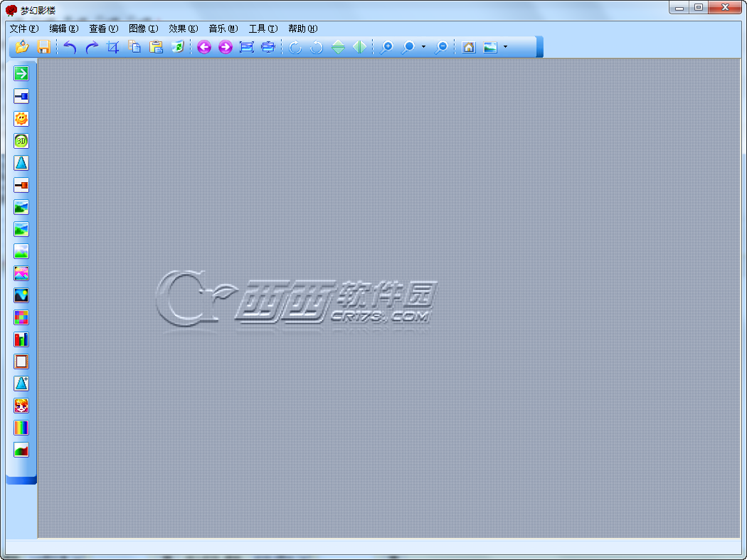
Task: Click the open file folder icon
Action: (22, 47)
